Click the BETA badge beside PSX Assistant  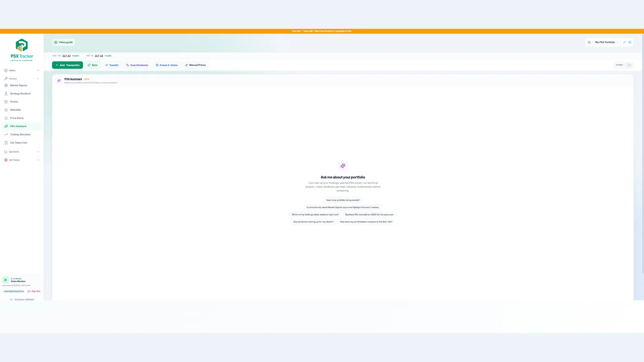87,79
